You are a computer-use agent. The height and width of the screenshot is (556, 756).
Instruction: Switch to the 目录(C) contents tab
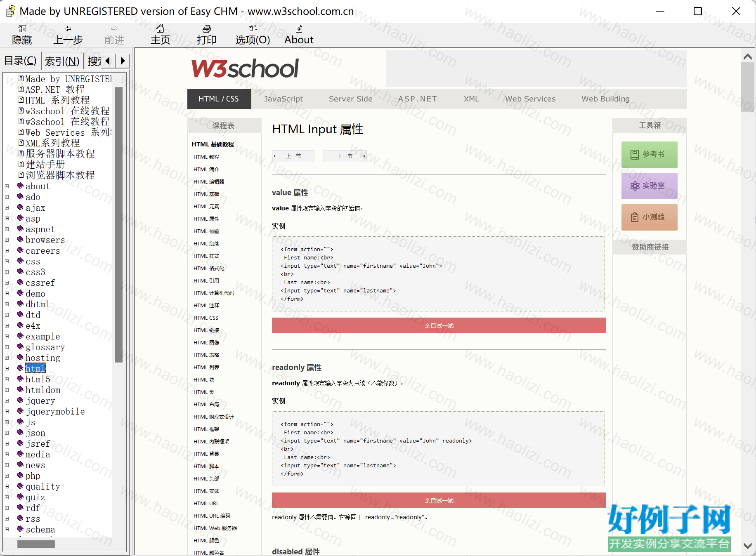[x=21, y=61]
